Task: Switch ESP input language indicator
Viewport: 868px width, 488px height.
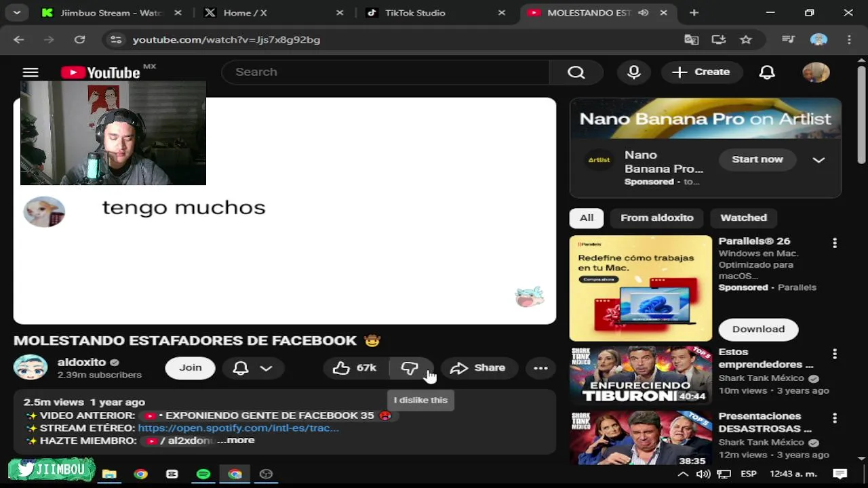Action: coord(748,474)
